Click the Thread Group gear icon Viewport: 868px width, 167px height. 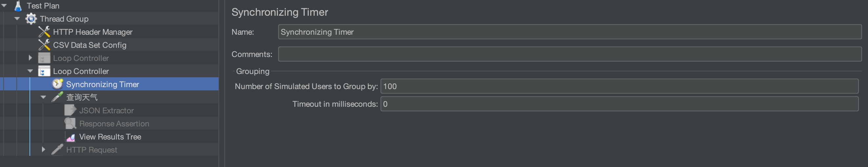pos(31,19)
